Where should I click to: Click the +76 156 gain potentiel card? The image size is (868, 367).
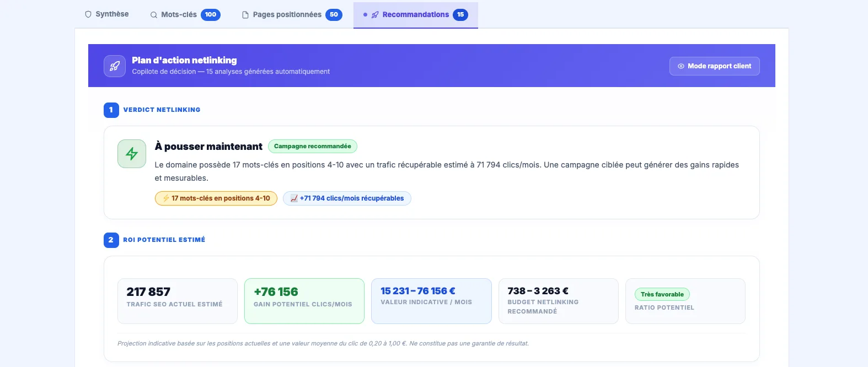(304, 301)
